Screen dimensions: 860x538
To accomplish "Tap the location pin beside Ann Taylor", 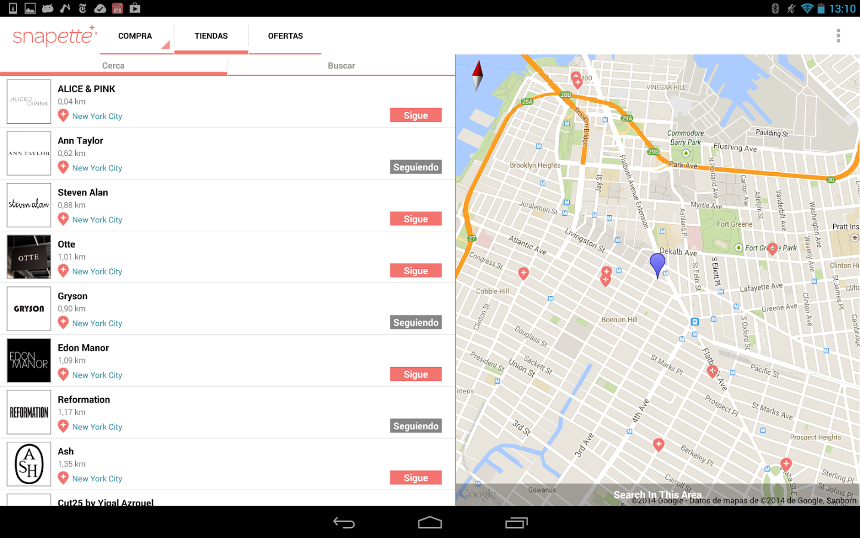I will [63, 167].
